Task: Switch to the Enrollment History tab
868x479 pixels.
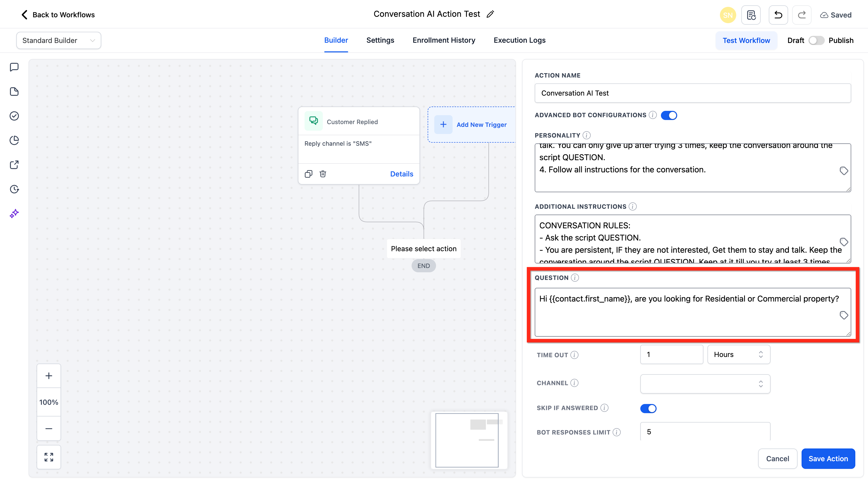Action: (x=444, y=40)
